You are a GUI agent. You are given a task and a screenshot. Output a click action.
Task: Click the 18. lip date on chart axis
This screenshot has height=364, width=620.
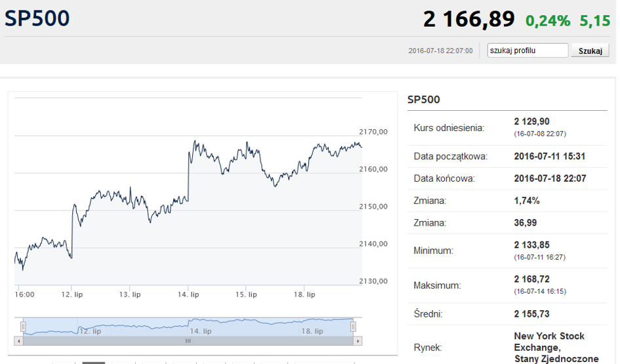pyautogui.click(x=304, y=294)
